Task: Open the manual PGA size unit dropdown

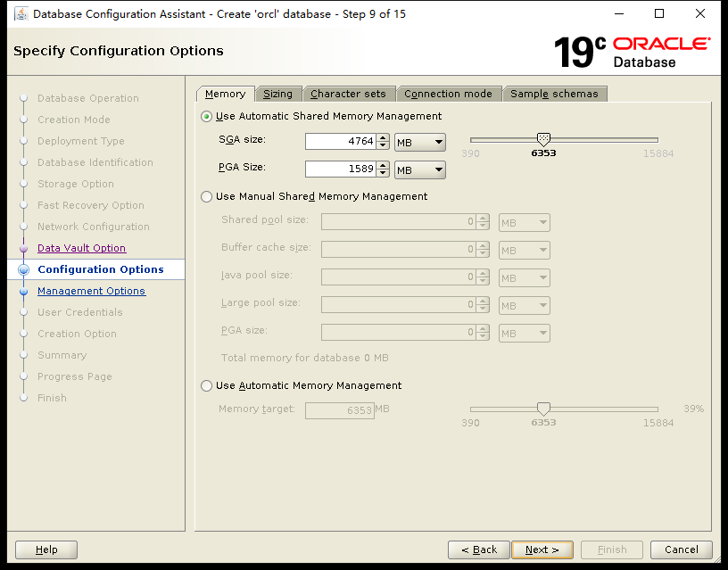Action: [525, 334]
